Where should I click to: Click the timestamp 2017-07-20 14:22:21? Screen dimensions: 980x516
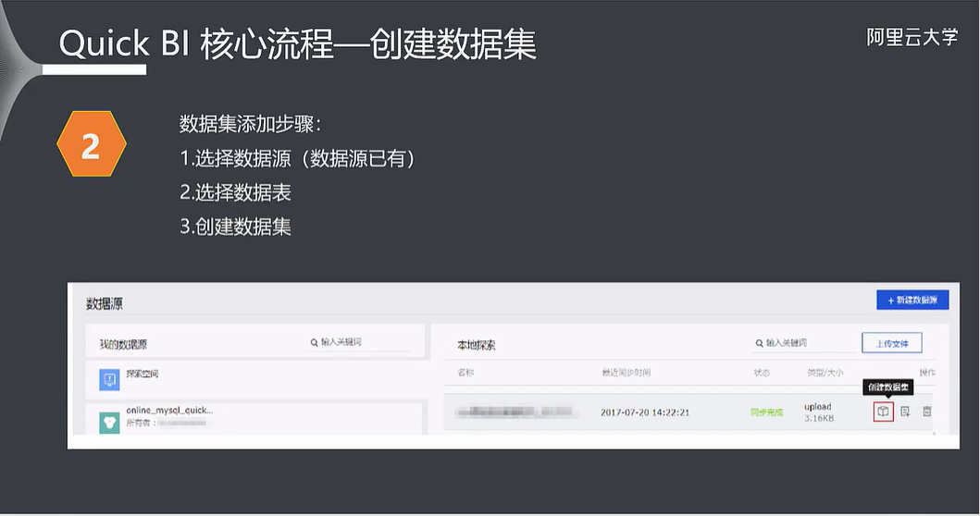click(x=645, y=412)
